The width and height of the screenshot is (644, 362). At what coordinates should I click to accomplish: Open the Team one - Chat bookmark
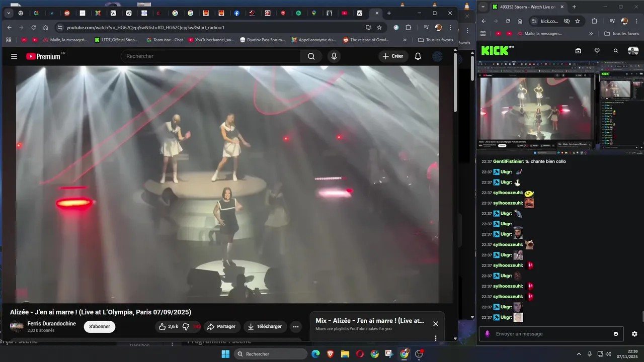(x=164, y=40)
